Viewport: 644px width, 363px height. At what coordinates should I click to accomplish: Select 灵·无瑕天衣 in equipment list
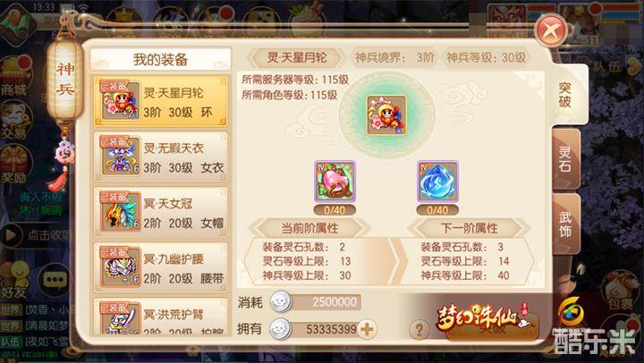click(161, 156)
